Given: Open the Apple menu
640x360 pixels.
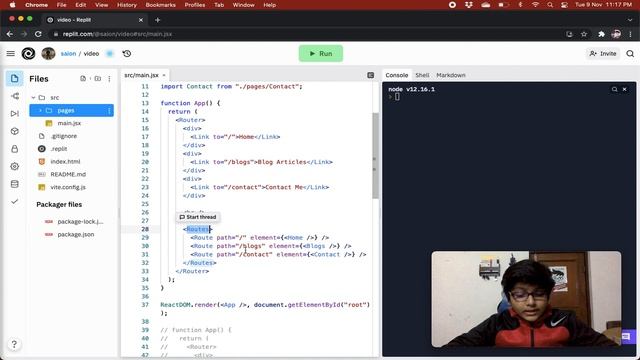Looking at the screenshot, I should click(13, 5).
